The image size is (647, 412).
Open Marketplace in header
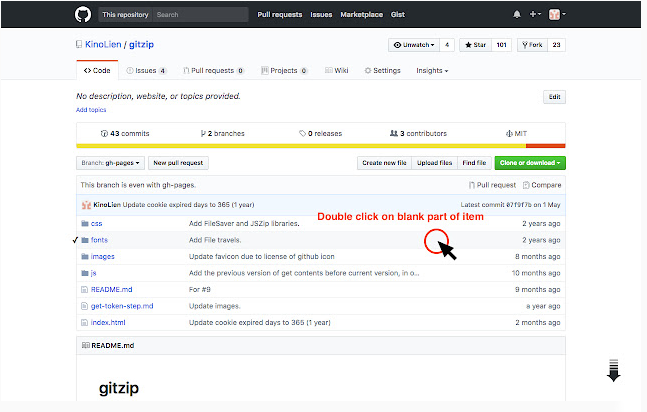(361, 14)
